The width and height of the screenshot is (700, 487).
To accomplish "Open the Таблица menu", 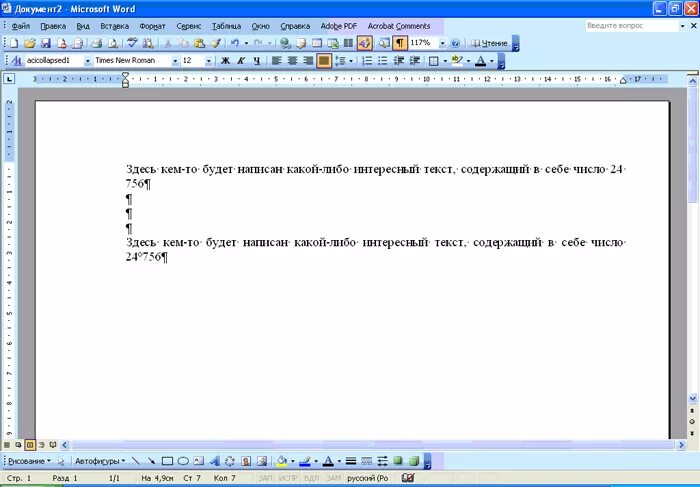I will coord(226,26).
